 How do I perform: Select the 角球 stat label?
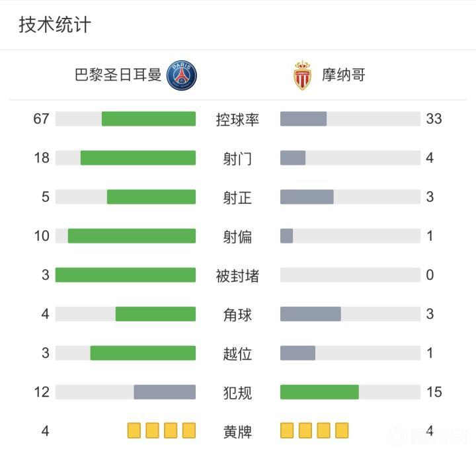click(238, 315)
